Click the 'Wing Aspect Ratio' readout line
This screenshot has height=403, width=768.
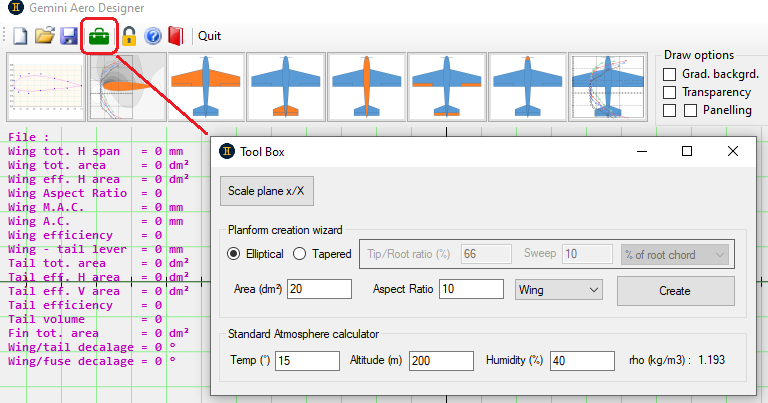click(x=85, y=193)
